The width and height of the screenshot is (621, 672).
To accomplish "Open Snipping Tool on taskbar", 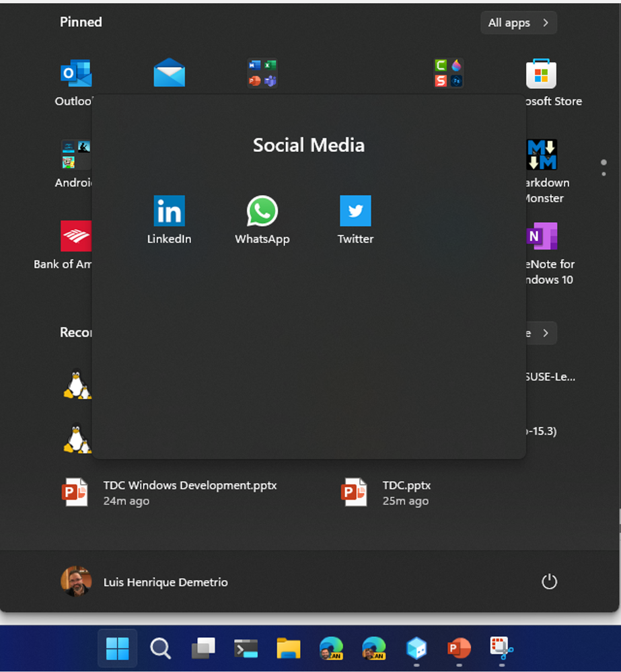I will pos(502,648).
